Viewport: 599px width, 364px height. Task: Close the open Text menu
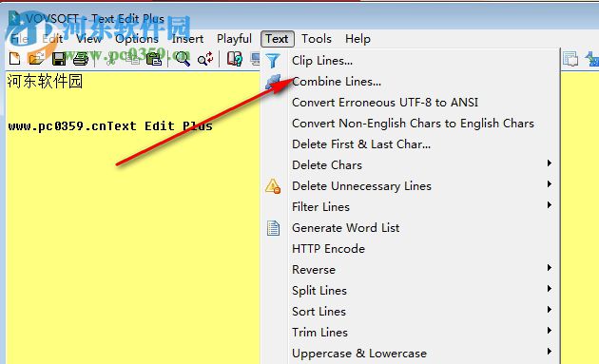[278, 39]
